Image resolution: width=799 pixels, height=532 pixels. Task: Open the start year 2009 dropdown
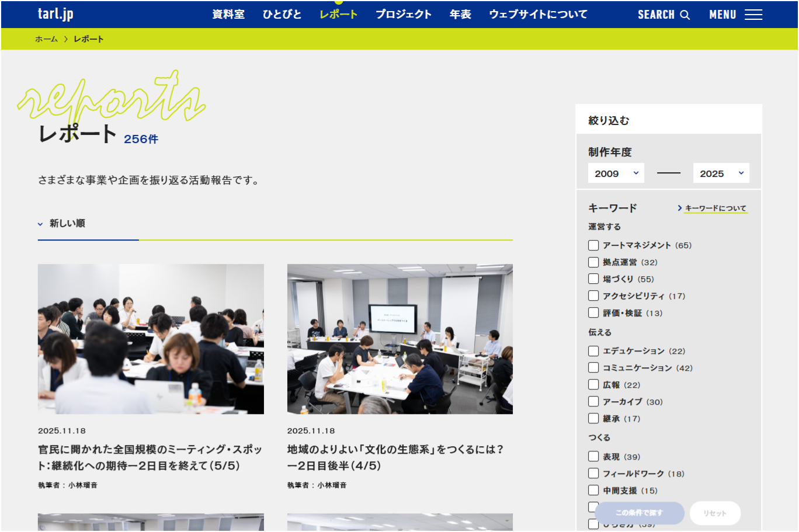[616, 173]
